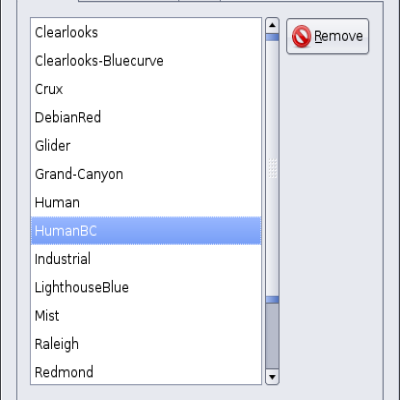Click the highlighted HumanBC theme
The height and width of the screenshot is (400, 400).
pyautogui.click(x=146, y=231)
